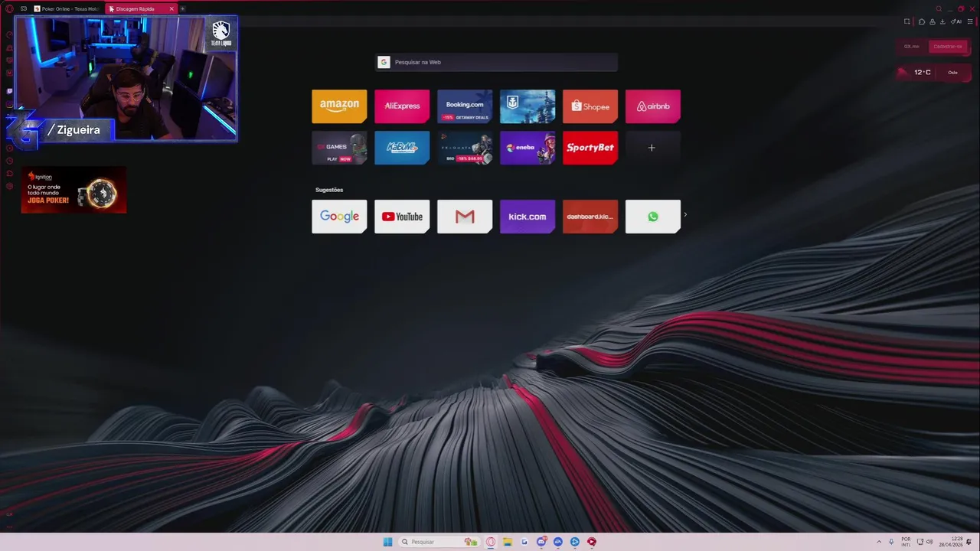
Task: Click the microphone tray icon
Action: [891, 542]
